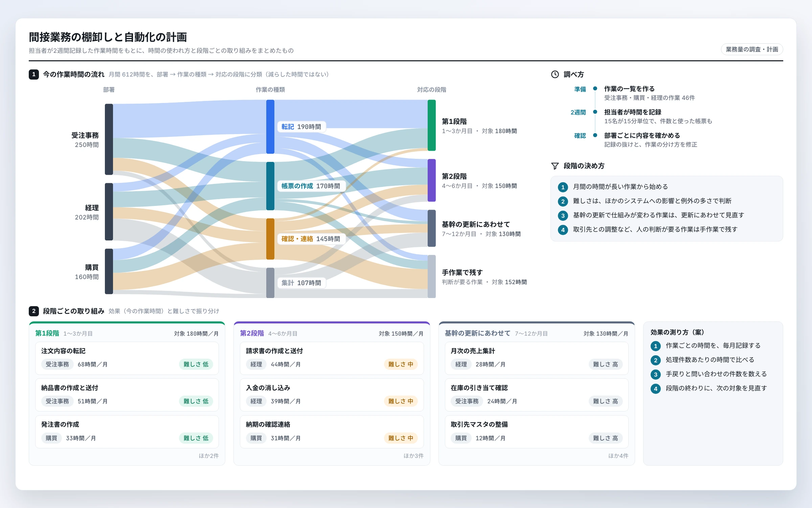Click 難しさ 中 tag on 入金の消し込み

tap(401, 401)
